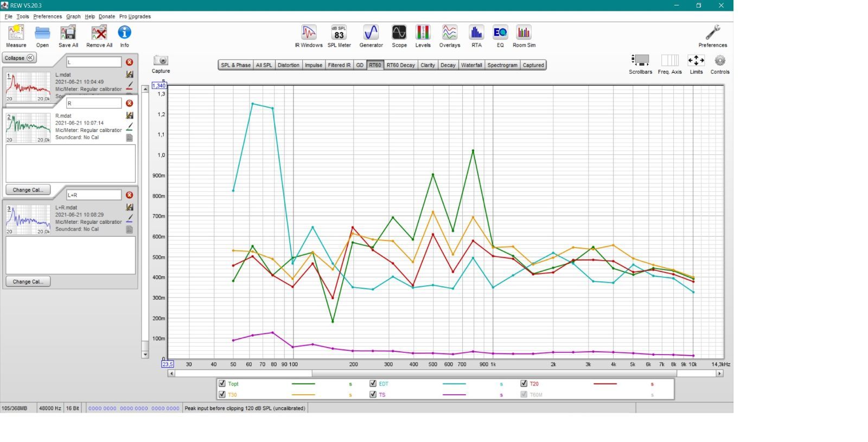
Task: Click the Freq. Axis icon
Action: [670, 60]
